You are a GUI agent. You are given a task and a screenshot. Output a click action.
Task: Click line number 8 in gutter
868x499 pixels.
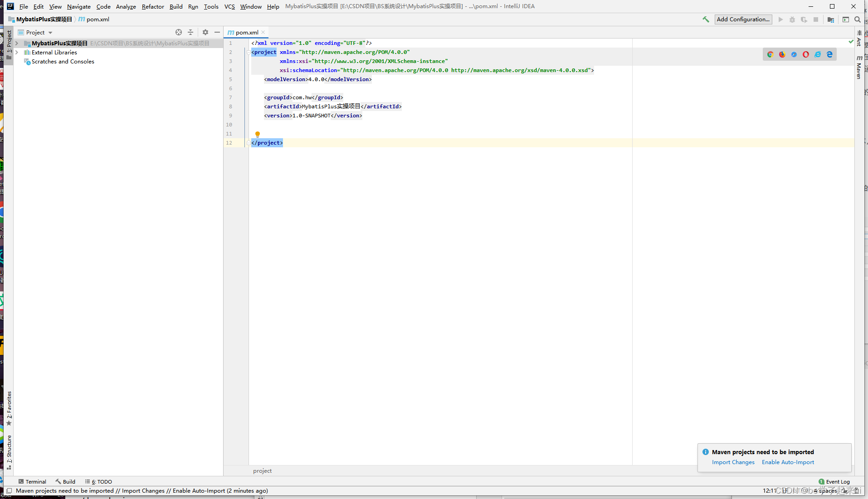pos(230,107)
